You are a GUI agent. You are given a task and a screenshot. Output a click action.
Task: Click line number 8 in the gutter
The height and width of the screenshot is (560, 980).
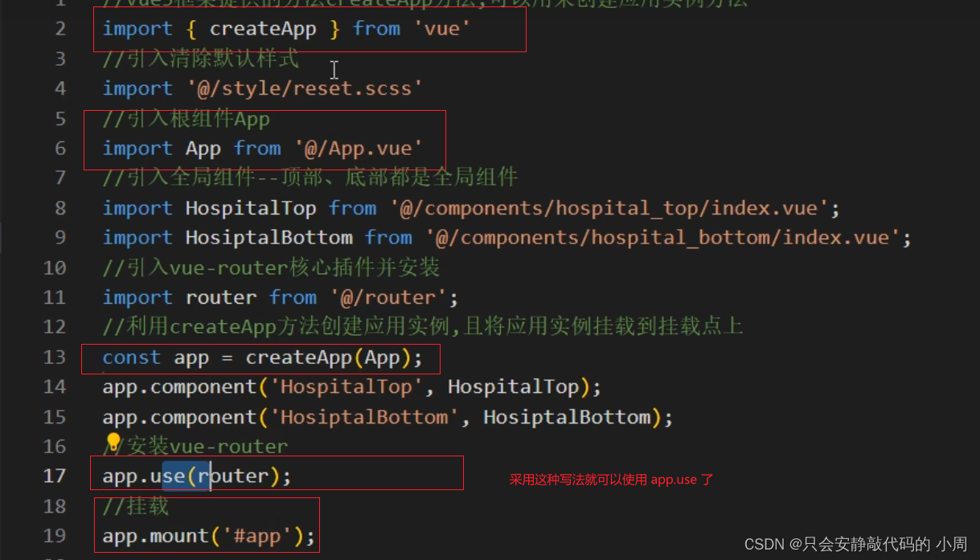coord(60,209)
